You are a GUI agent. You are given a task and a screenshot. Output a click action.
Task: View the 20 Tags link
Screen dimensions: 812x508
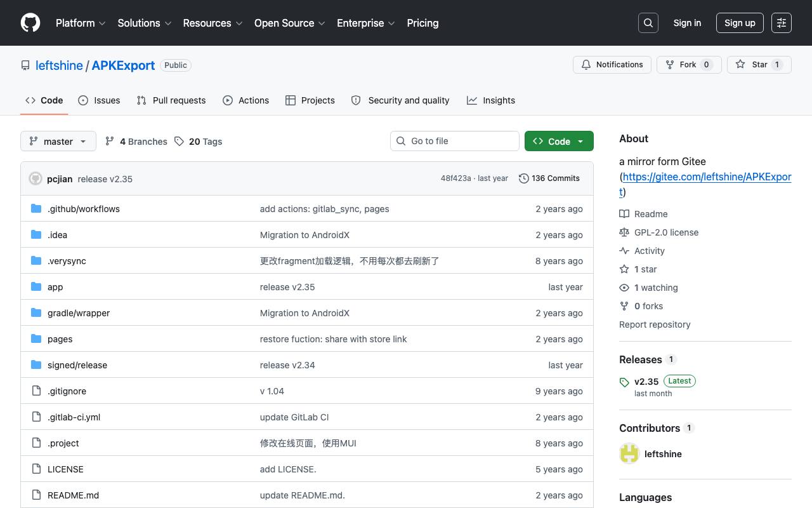199,142
